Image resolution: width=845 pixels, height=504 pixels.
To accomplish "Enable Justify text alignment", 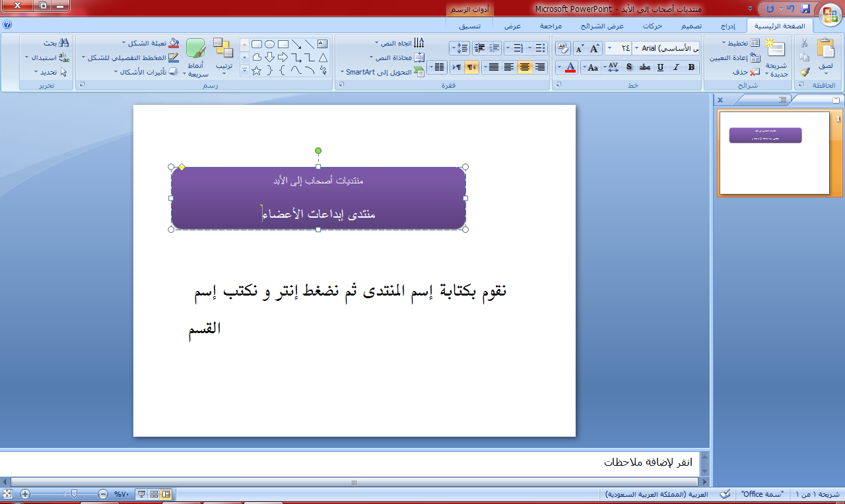I will tap(492, 67).
